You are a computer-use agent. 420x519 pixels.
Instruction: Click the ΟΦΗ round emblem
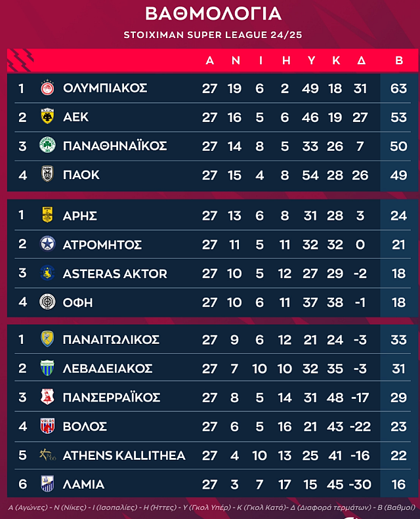pos(47,302)
